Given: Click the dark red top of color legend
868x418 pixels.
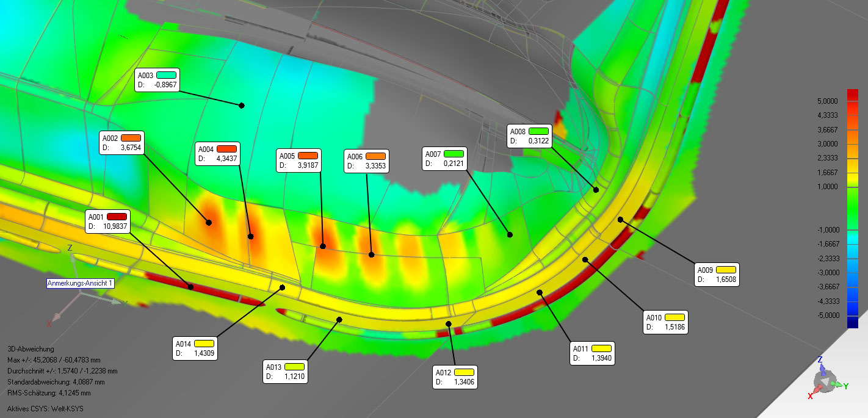Looking at the screenshot, I should point(853,94).
